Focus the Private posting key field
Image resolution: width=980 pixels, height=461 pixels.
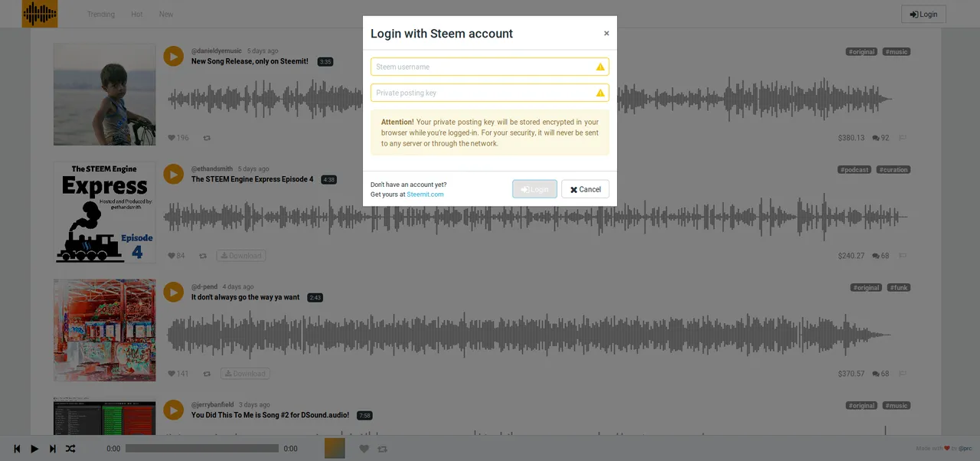click(490, 93)
